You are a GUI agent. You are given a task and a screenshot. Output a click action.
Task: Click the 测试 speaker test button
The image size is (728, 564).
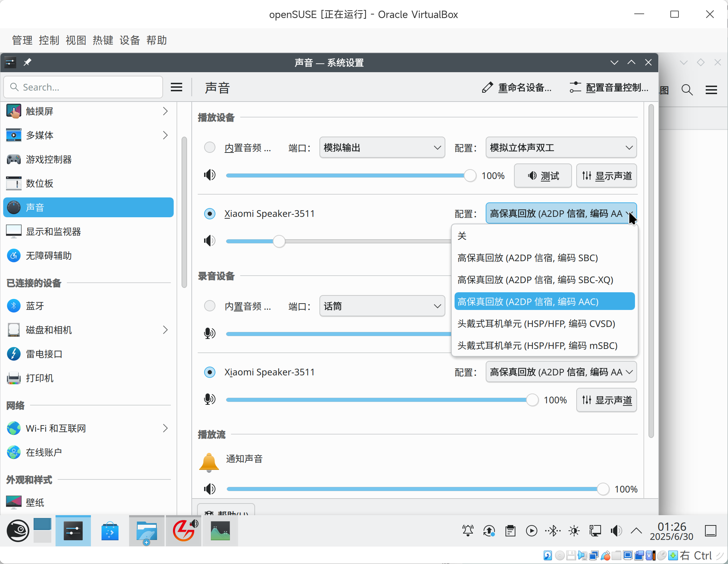[543, 175]
